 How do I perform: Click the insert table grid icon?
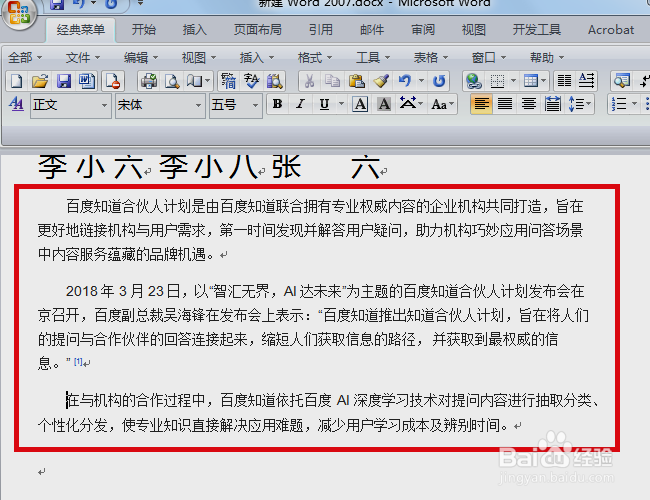(531, 81)
